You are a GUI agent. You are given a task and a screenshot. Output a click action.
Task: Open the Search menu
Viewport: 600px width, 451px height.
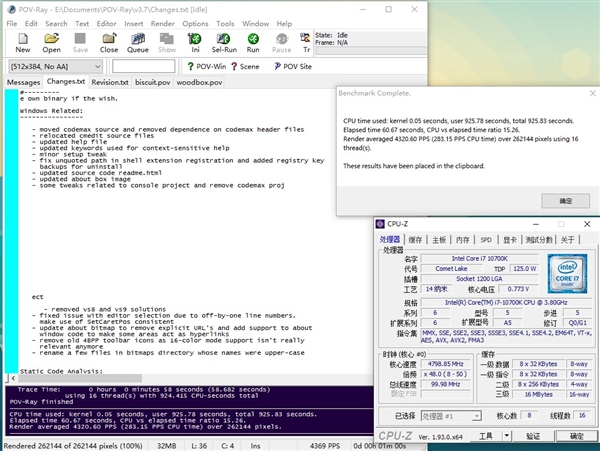56,24
